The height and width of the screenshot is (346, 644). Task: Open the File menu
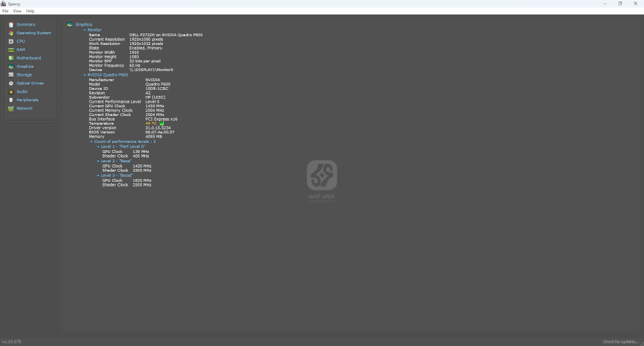coord(5,11)
